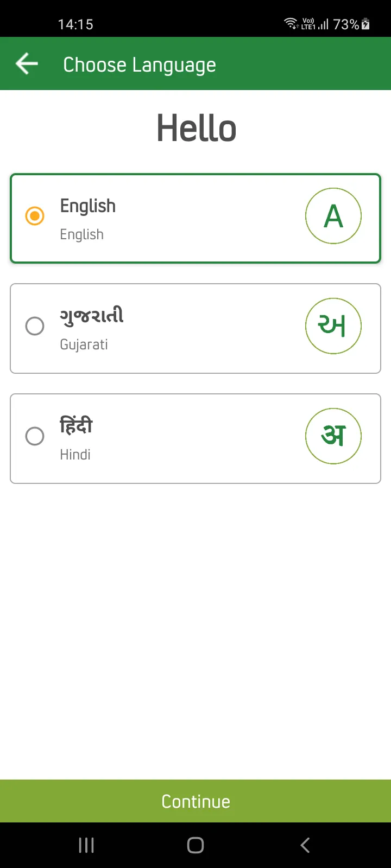Viewport: 391px width, 868px height.
Task: Tap the 'Choose Language' header title
Action: coord(140,65)
